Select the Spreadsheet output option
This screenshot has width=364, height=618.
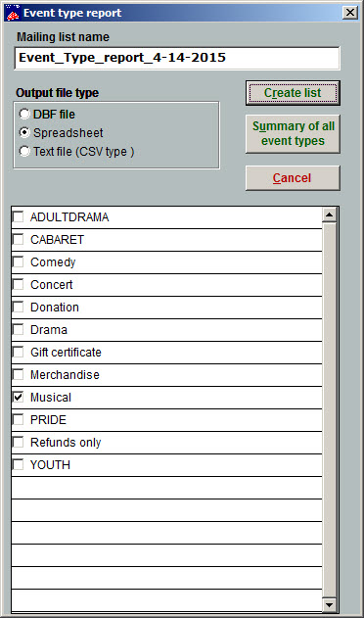(x=24, y=133)
